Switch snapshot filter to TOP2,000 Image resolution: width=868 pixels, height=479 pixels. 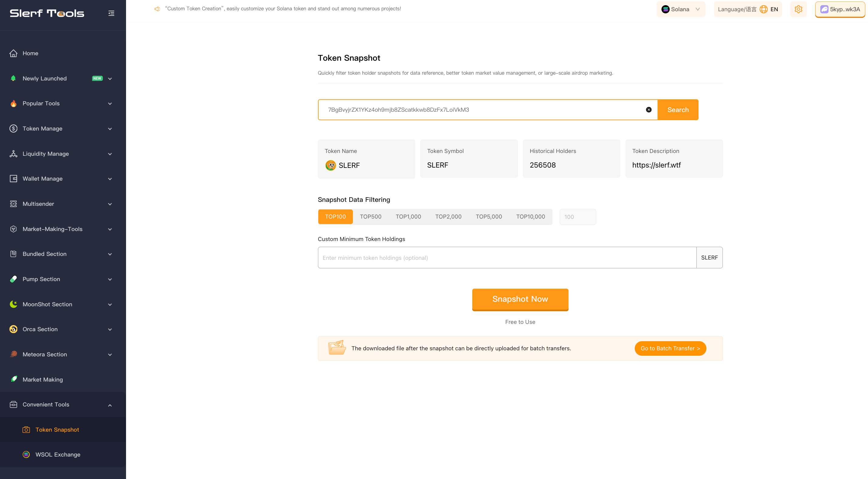coord(449,217)
